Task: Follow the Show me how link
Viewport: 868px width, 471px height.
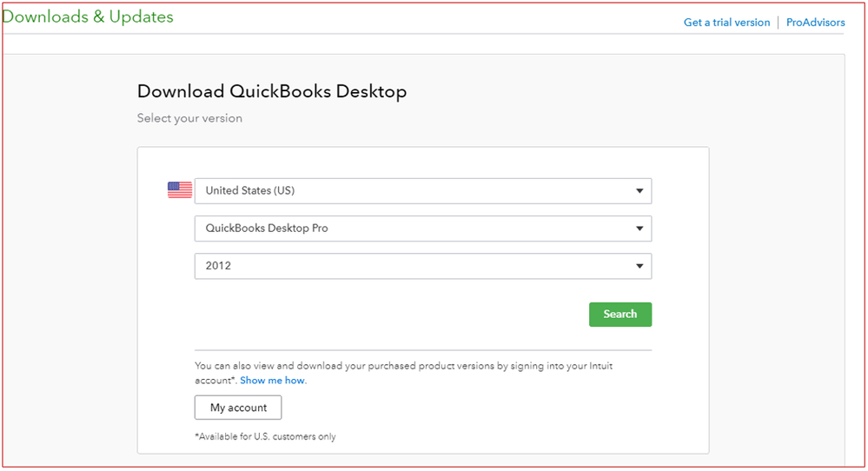Action: coord(272,381)
